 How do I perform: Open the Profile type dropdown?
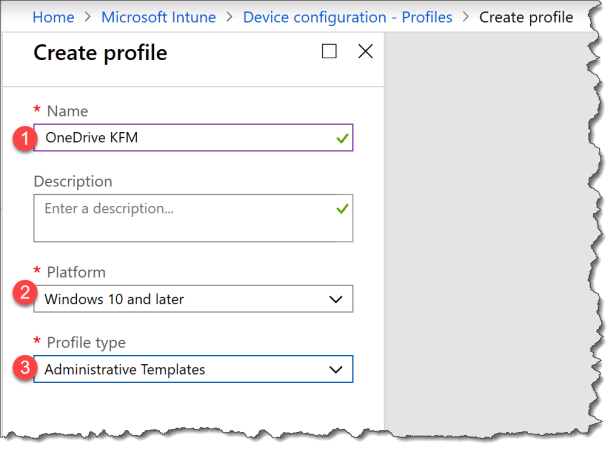(193, 369)
